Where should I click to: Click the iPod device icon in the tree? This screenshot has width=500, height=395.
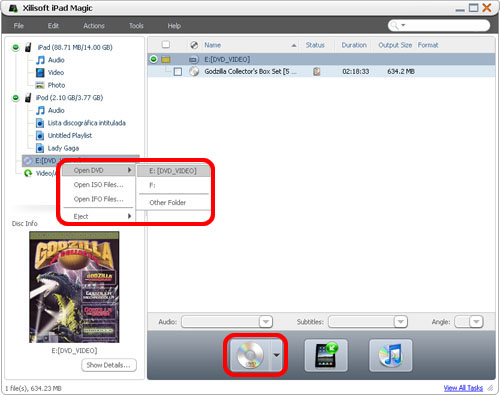(29, 98)
